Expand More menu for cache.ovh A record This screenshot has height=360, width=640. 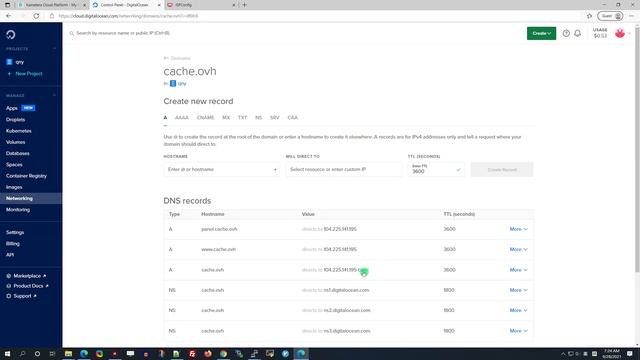(518, 270)
